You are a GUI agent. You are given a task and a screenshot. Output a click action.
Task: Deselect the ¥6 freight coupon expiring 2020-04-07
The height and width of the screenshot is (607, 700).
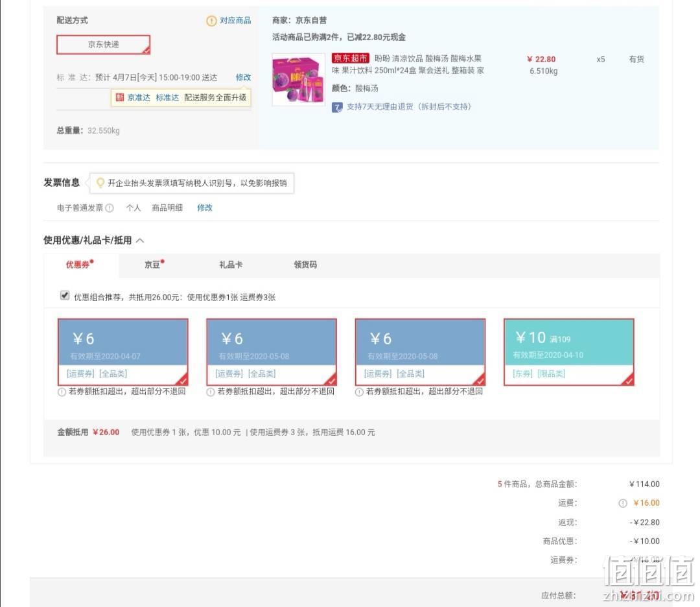(122, 352)
